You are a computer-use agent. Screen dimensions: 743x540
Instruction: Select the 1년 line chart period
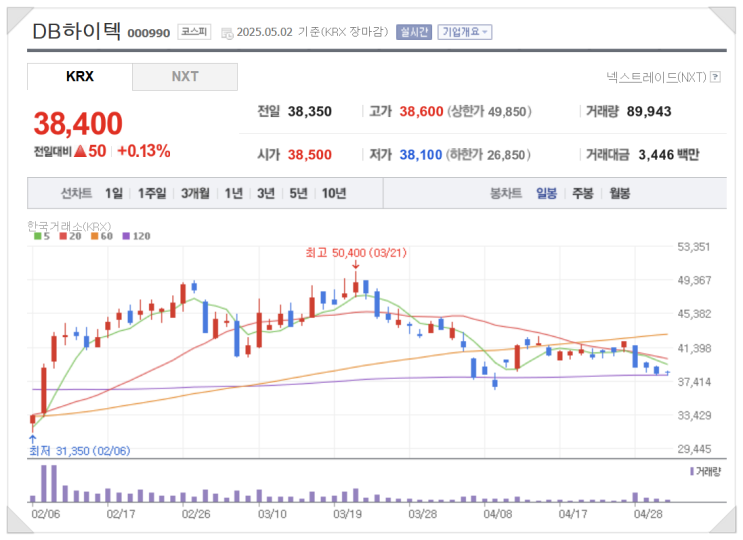(234, 193)
